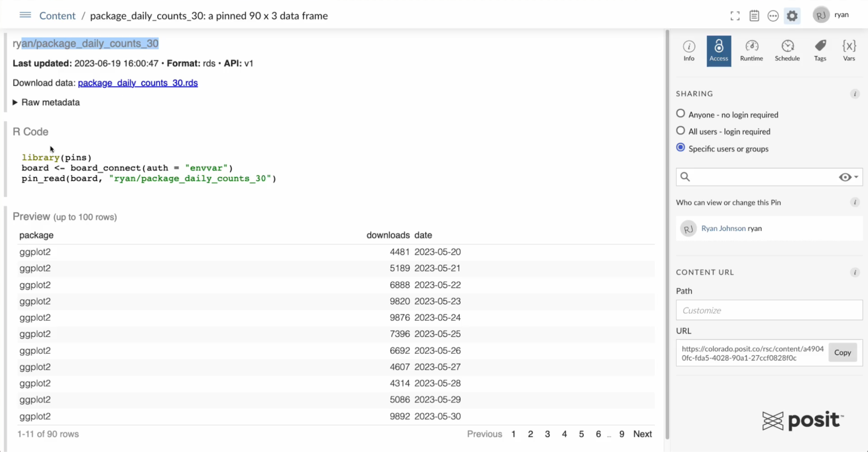Open the Schedule panel
This screenshot has height=452, width=868.
coord(787,50)
